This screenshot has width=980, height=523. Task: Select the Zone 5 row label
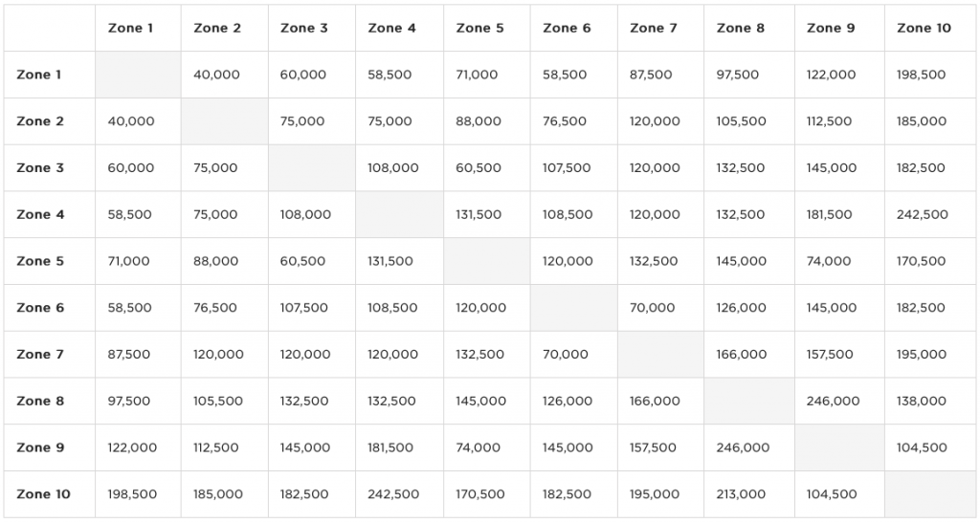pos(40,261)
